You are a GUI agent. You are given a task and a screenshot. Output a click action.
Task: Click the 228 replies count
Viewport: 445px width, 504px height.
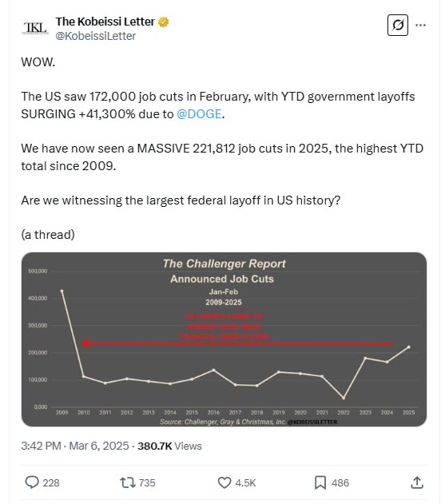click(x=51, y=482)
